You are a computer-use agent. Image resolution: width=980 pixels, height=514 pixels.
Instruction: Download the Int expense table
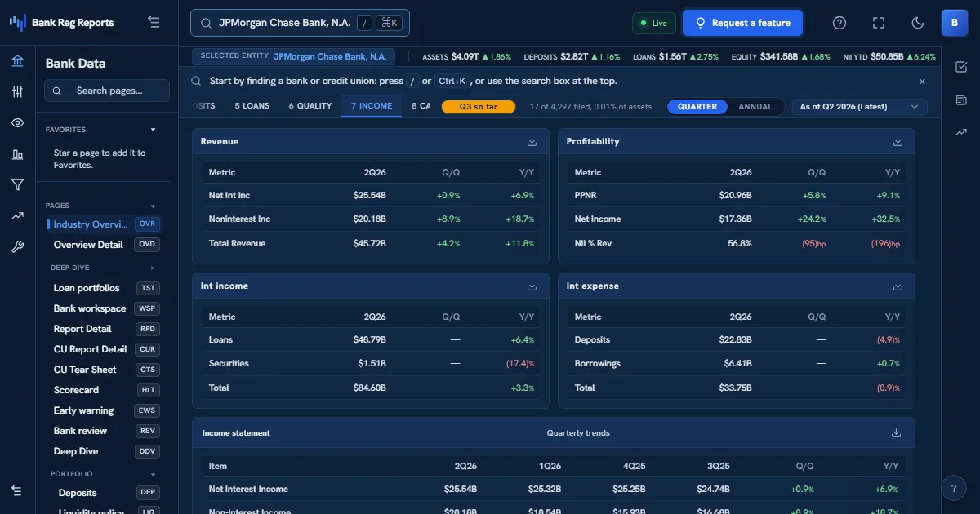(898, 286)
